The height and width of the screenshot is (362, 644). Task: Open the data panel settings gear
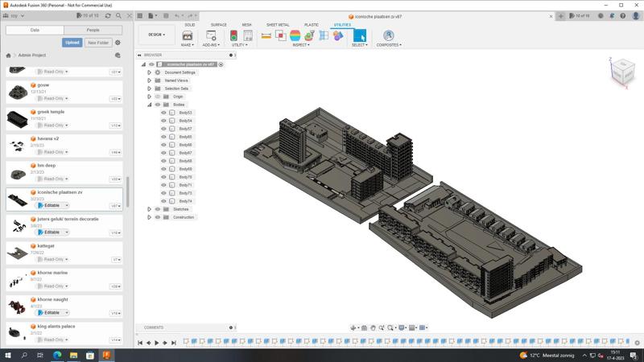coord(118,43)
